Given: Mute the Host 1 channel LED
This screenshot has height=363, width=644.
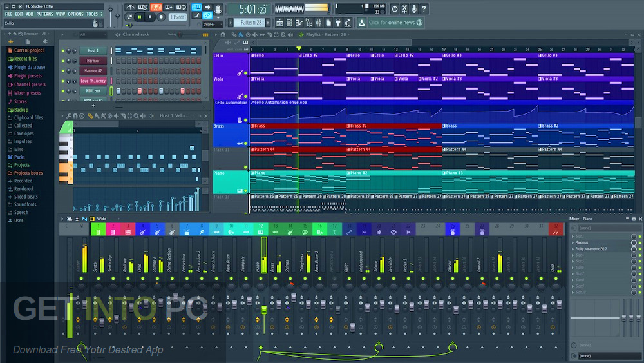Looking at the screenshot, I should pyautogui.click(x=63, y=50).
